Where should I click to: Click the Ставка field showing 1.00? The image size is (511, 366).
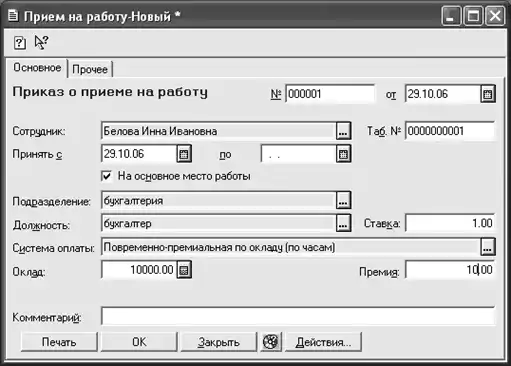click(x=450, y=223)
